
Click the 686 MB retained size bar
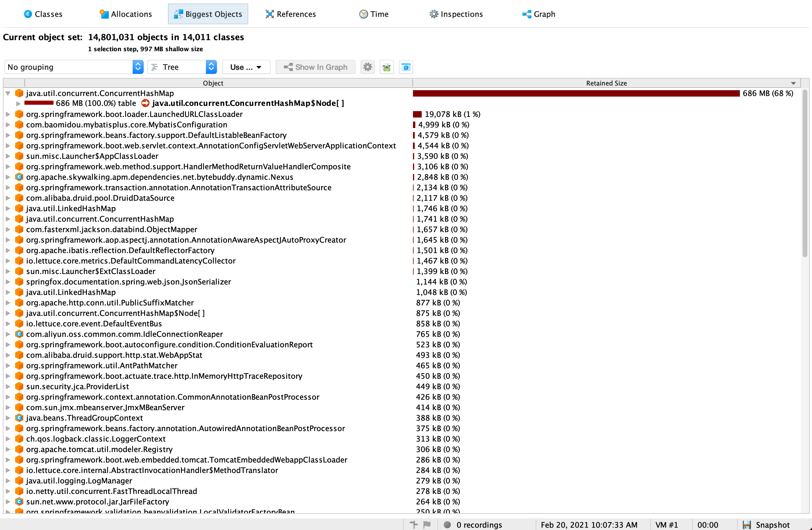click(x=576, y=93)
